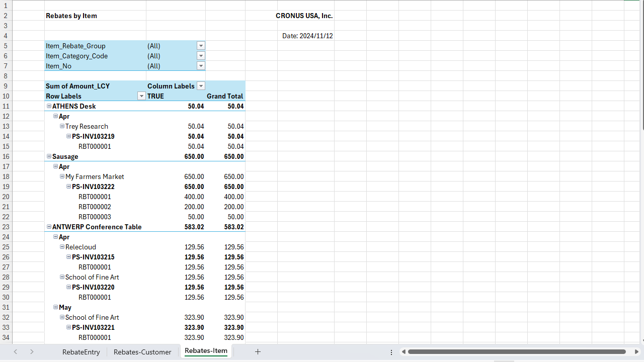The width and height of the screenshot is (644, 362).
Task: Collapse School of Fine Art in row 28
Action: [x=62, y=277]
